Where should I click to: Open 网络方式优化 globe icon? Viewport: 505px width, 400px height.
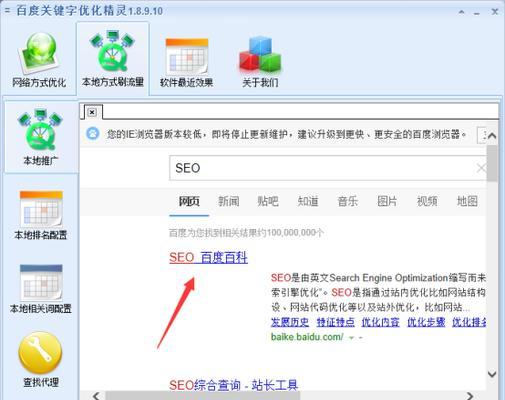point(39,53)
